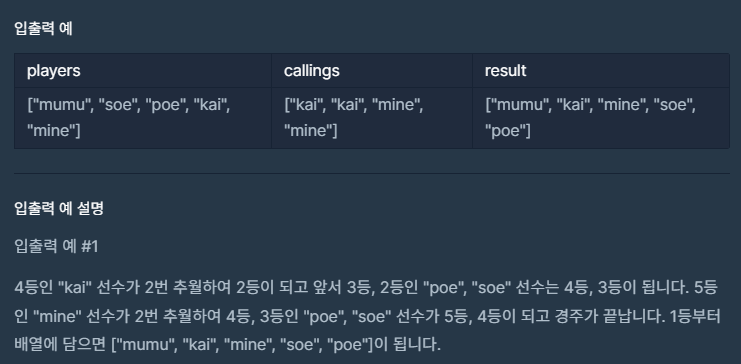Select the callings cell starting with "kai"

coord(372,118)
